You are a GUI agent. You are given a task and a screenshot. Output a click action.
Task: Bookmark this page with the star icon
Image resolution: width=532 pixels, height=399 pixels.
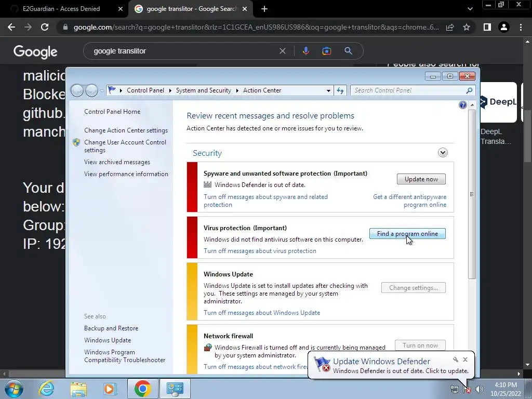[467, 27]
